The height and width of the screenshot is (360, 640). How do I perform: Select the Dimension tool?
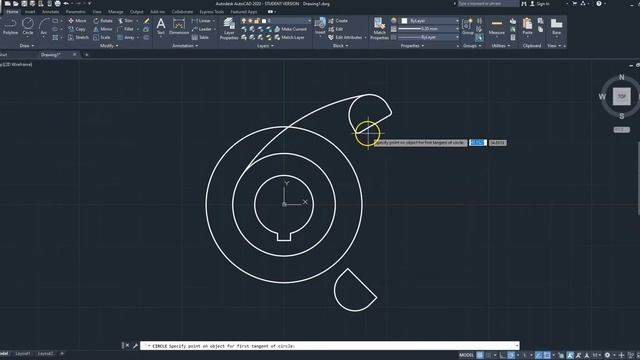point(179,26)
